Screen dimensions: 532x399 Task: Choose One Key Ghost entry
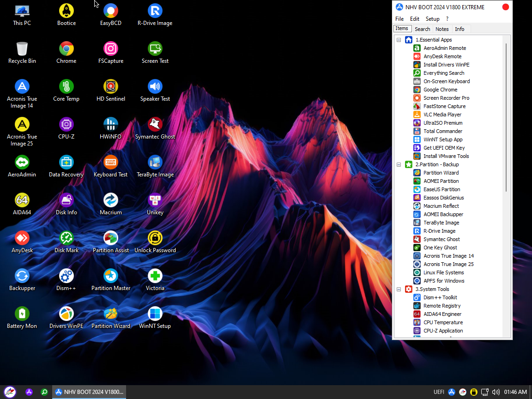point(440,248)
